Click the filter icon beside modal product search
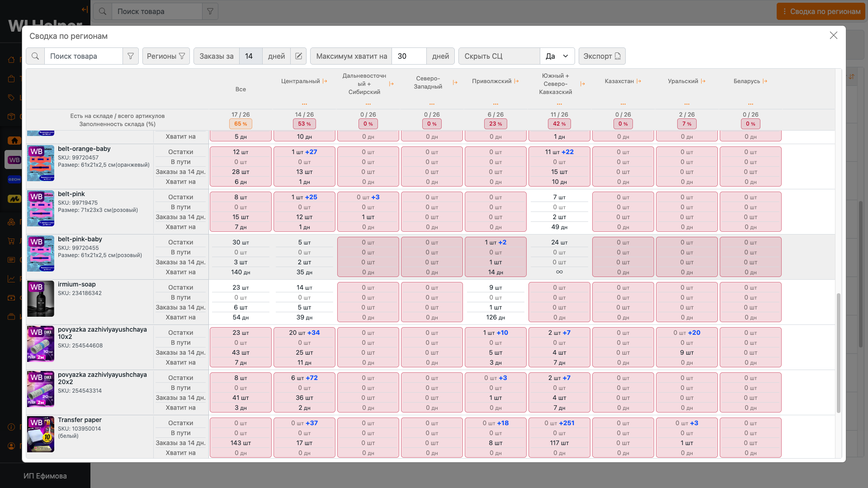Viewport: 868px width, 488px height. [131, 56]
